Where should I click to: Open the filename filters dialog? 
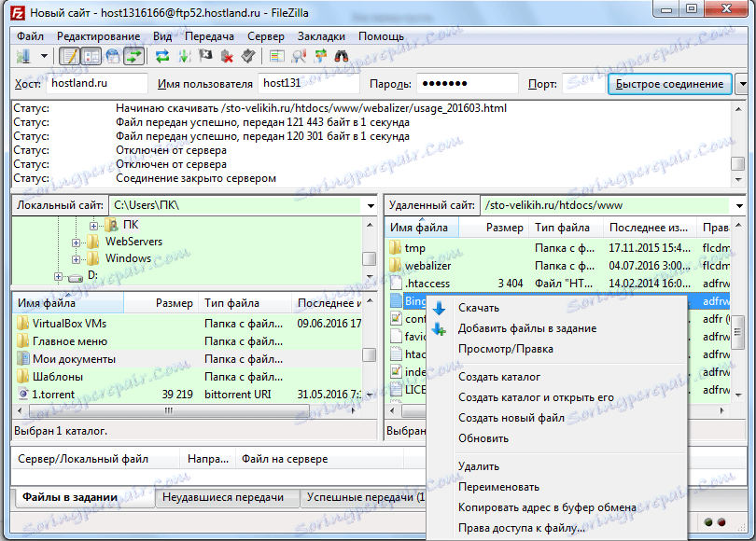(277, 56)
